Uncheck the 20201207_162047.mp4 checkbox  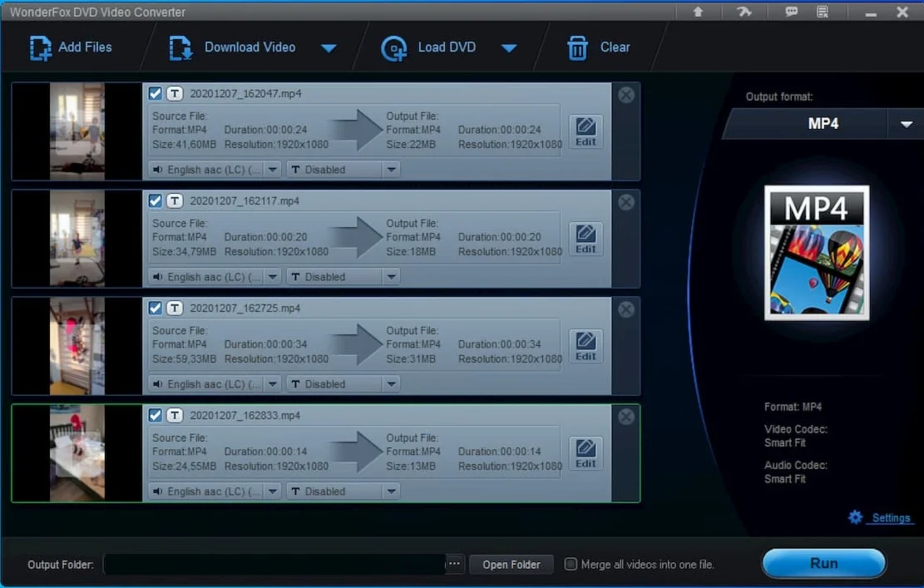pos(155,94)
